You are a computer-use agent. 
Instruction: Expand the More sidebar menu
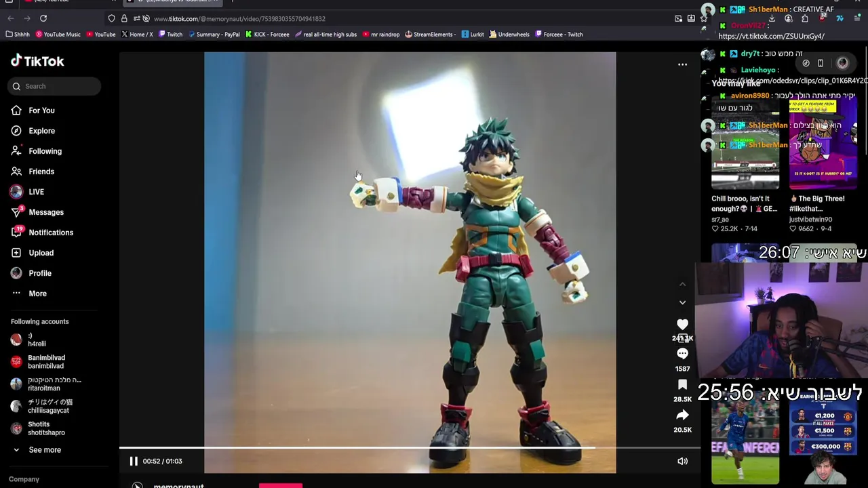click(28, 293)
